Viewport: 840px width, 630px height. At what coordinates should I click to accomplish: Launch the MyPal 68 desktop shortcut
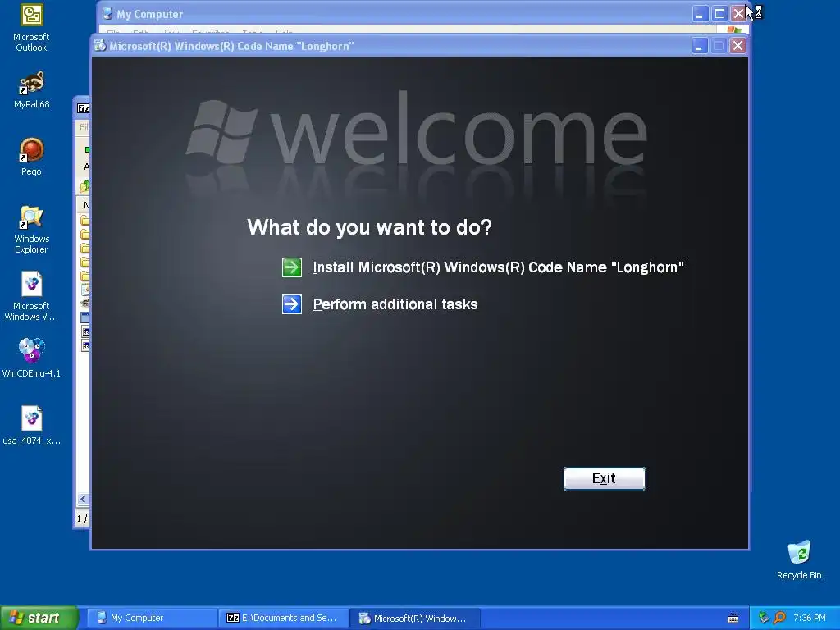click(32, 90)
